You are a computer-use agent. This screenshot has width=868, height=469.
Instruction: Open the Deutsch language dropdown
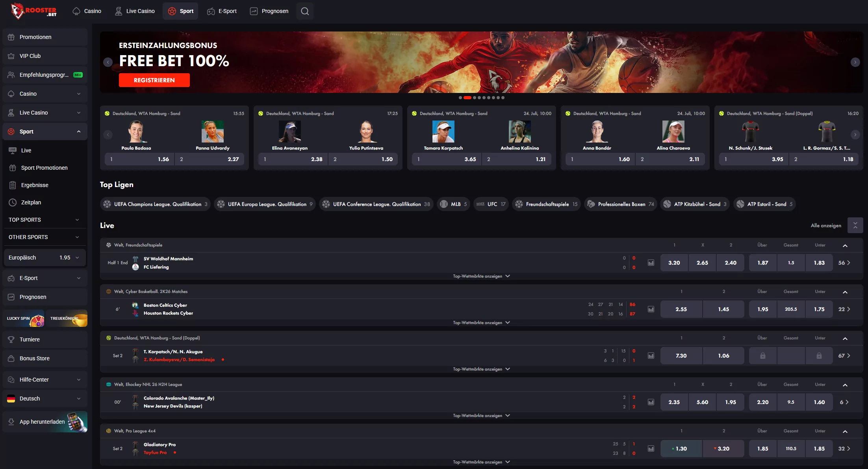click(x=45, y=399)
